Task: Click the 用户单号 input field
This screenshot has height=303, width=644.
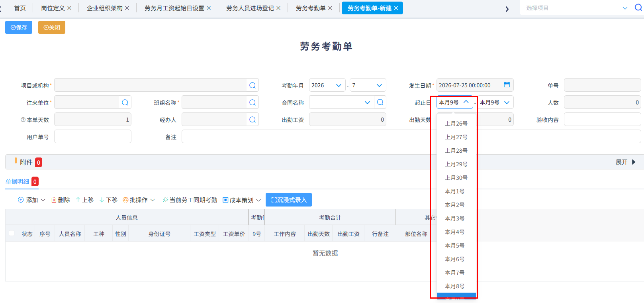Action: tap(93, 137)
